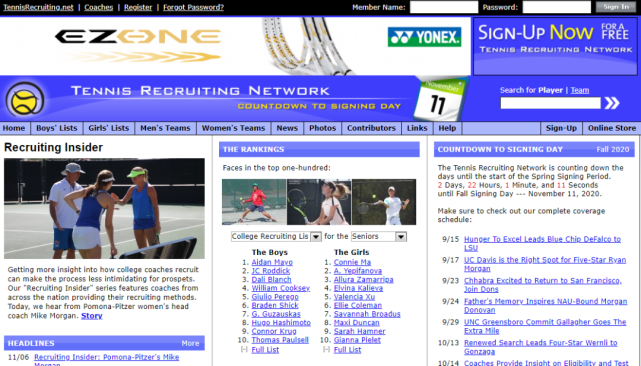Open the Home menu item
The width and height of the screenshot is (641, 366).
[14, 128]
